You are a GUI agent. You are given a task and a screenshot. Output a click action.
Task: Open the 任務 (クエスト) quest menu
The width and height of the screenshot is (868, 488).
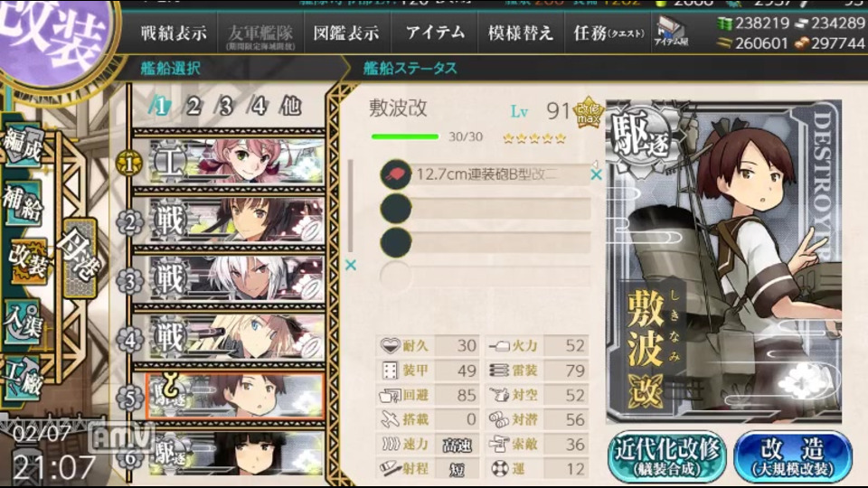point(609,33)
